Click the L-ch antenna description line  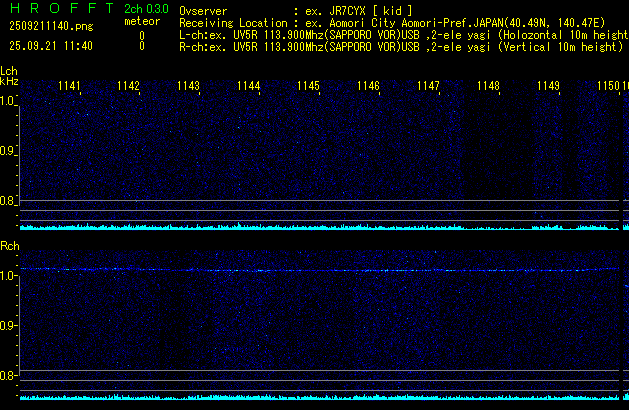coord(400,33)
